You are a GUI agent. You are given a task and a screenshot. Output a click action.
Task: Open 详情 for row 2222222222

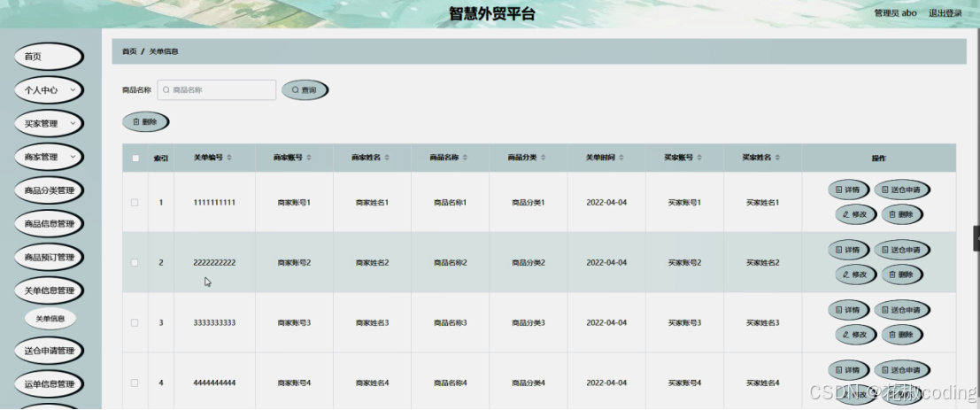click(848, 250)
